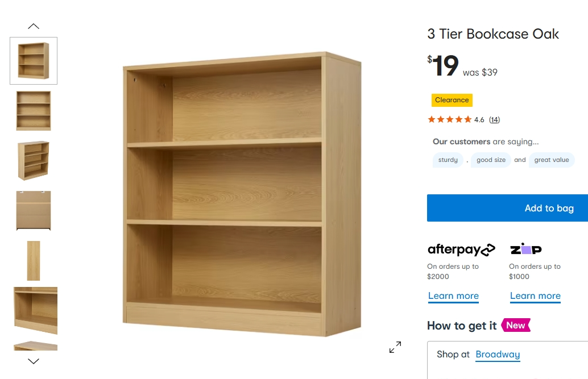The image size is (588, 379).
Task: Select the first angled bookcase thumbnail
Action: (x=34, y=61)
